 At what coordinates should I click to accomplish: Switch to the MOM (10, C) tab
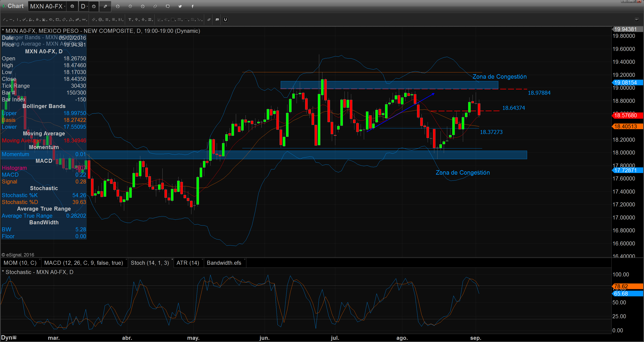20,263
